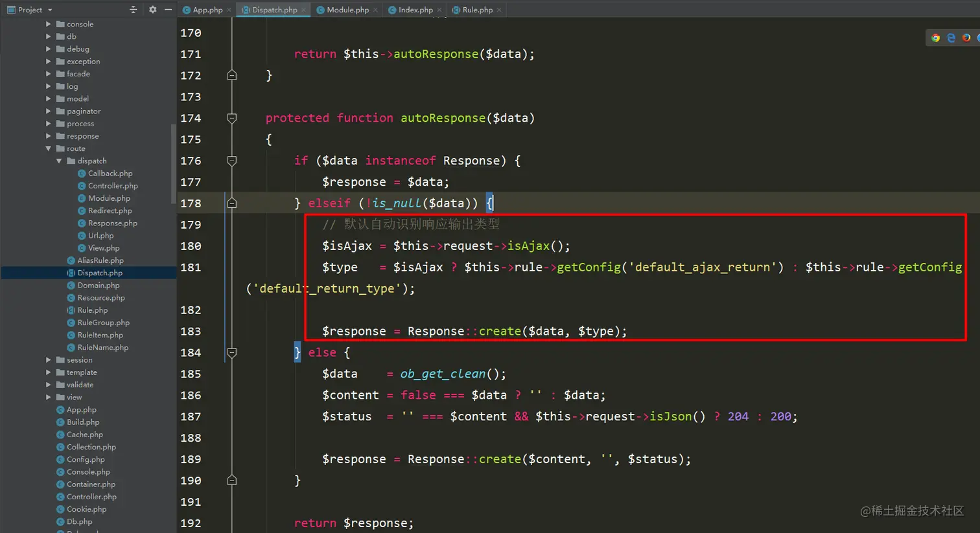Screen dimensions: 980x533
Task: Fold autoResponse function at line 174
Action: [231, 118]
